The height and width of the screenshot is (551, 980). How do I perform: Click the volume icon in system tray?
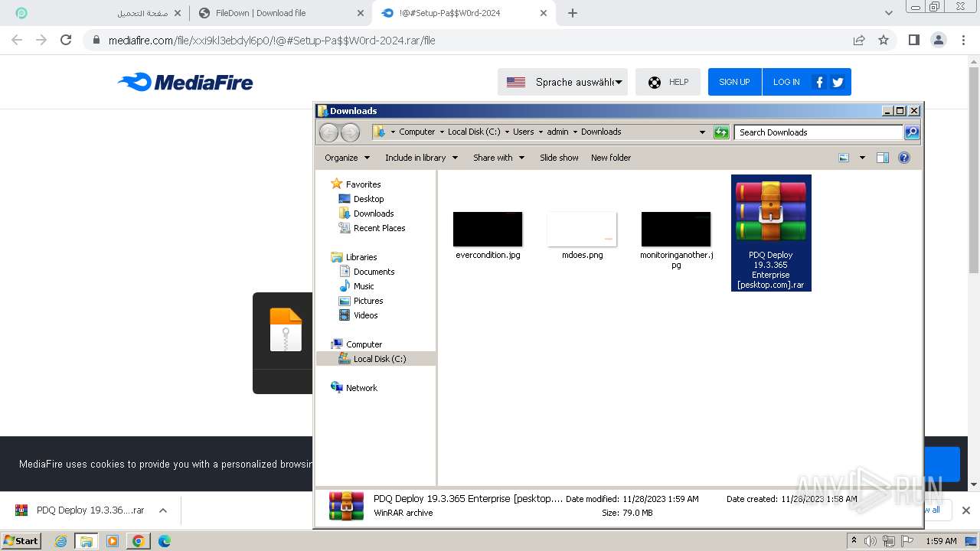[x=871, y=541]
